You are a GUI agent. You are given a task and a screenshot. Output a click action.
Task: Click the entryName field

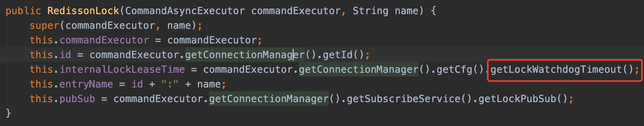(86, 84)
